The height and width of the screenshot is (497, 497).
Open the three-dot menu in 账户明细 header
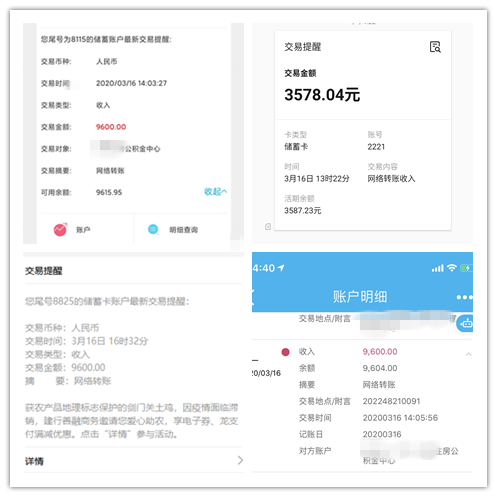coord(464,297)
